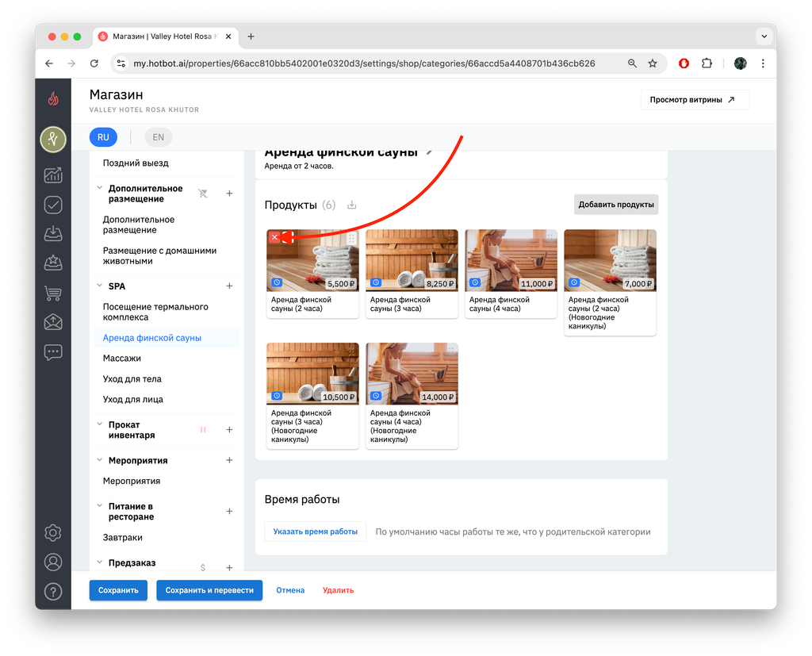
Task: Add subcategory with plus next to SPA
Action: [x=229, y=286]
